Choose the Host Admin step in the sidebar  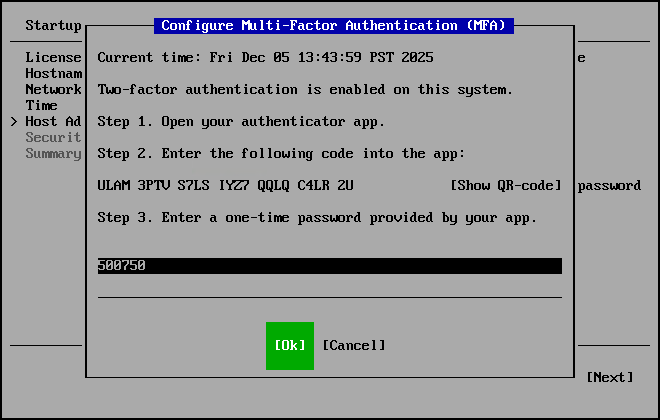click(53, 121)
